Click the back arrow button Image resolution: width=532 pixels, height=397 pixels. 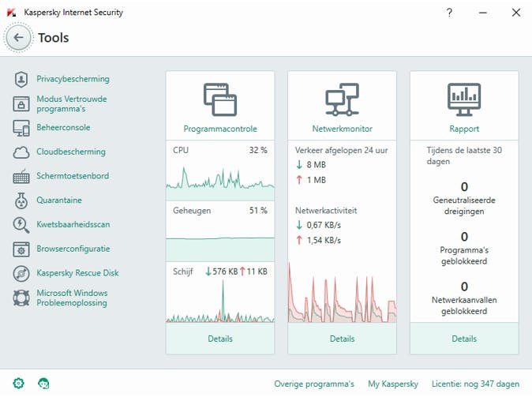19,38
